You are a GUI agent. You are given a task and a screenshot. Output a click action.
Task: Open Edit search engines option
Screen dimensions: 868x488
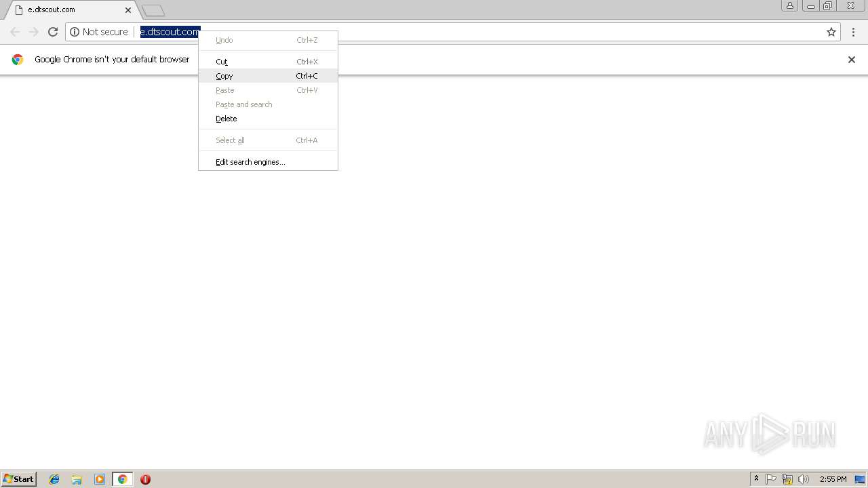tap(268, 162)
